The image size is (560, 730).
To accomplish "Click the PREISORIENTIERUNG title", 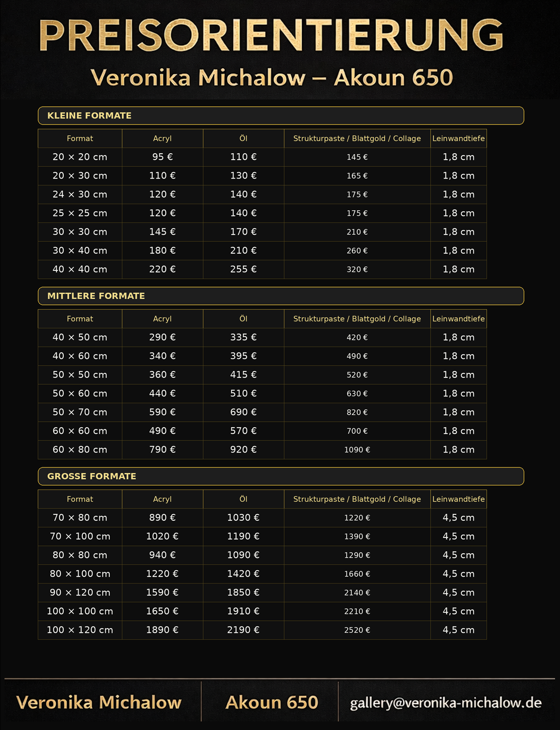I will (271, 36).
